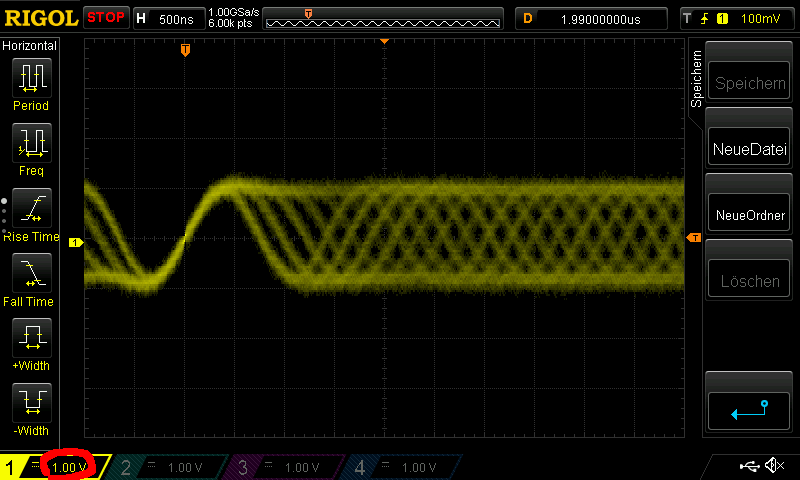This screenshot has width=800, height=480.
Task: Click channel 1 DC coupling icon
Action: tap(35, 465)
